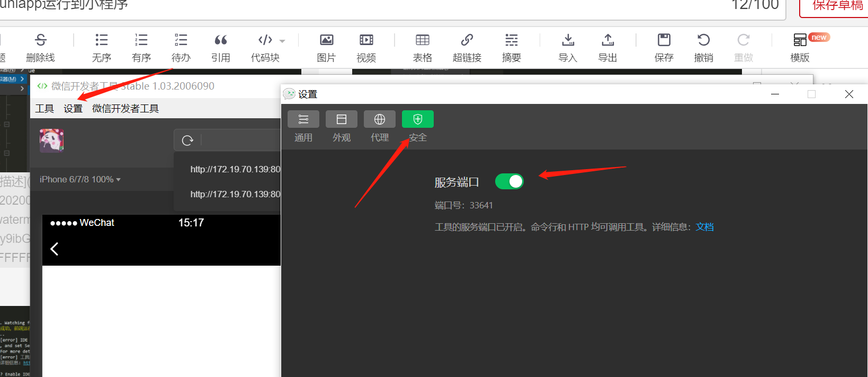868x377 pixels.
Task: Apply strikethrough with the 删除线 icon
Action: [x=40, y=40]
